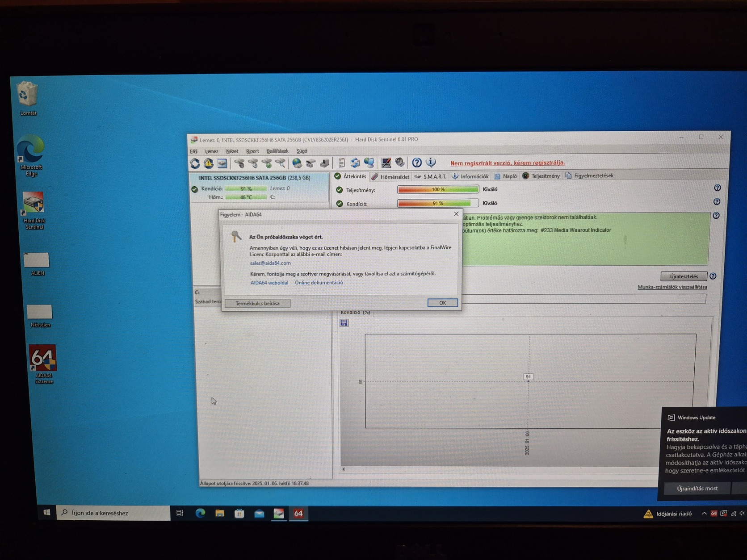Open Hard Disk Sentinel from the taskbar
The image size is (747, 560).
[x=279, y=514]
